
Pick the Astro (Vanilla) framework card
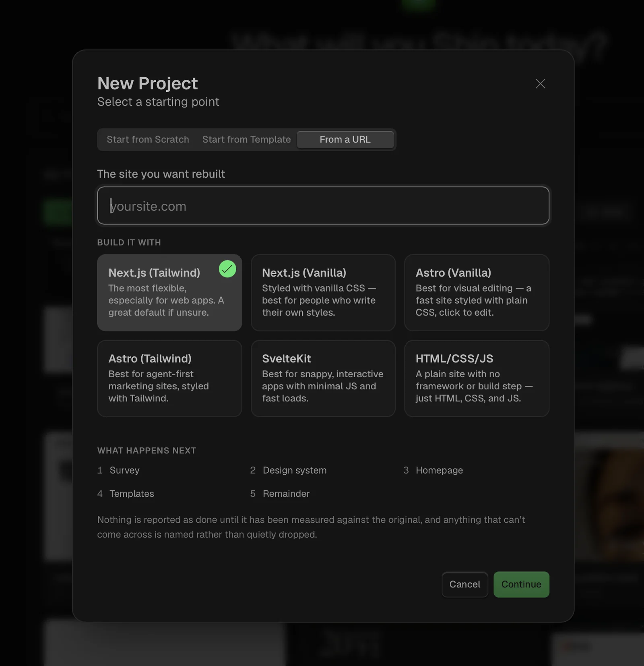point(477,292)
